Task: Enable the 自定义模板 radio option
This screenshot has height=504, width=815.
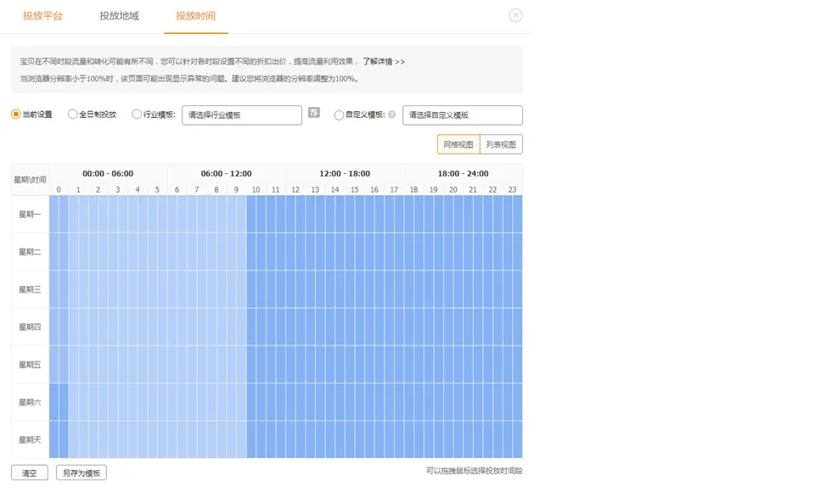Action: [339, 115]
